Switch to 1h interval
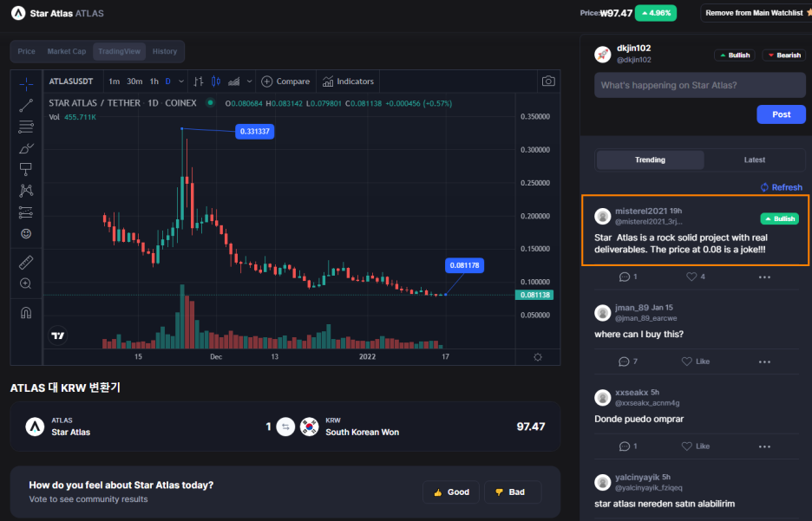This screenshot has height=521, width=812. 154,81
